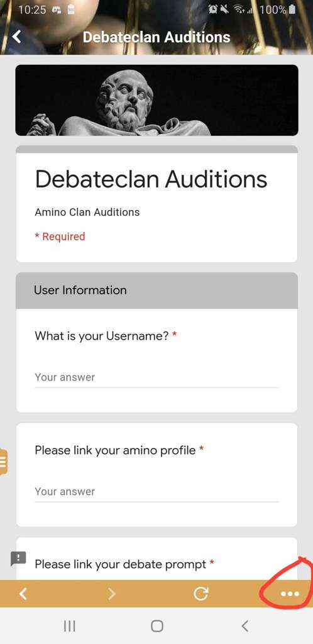Open the three-dots more options menu
Screen dimensions: 313x644
pos(290,594)
